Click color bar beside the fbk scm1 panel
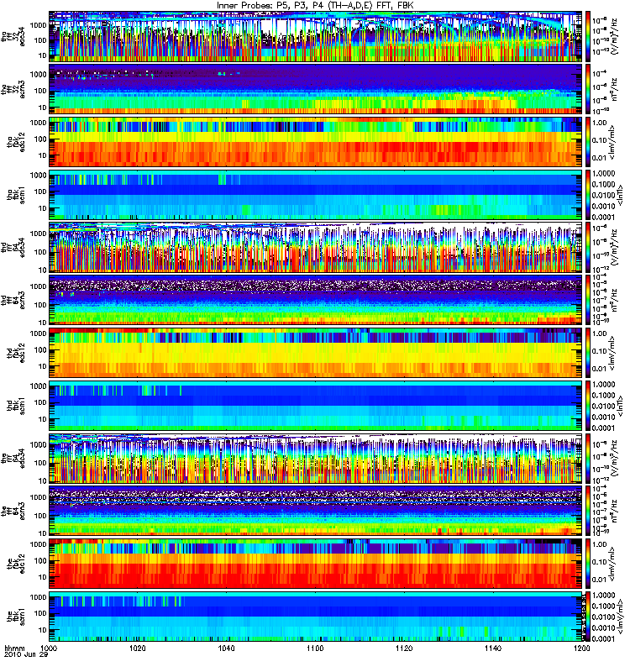 (588, 617)
